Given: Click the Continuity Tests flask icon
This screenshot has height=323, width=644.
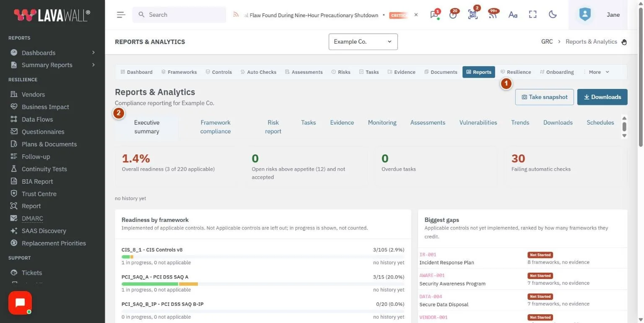Looking at the screenshot, I should pos(14,169).
